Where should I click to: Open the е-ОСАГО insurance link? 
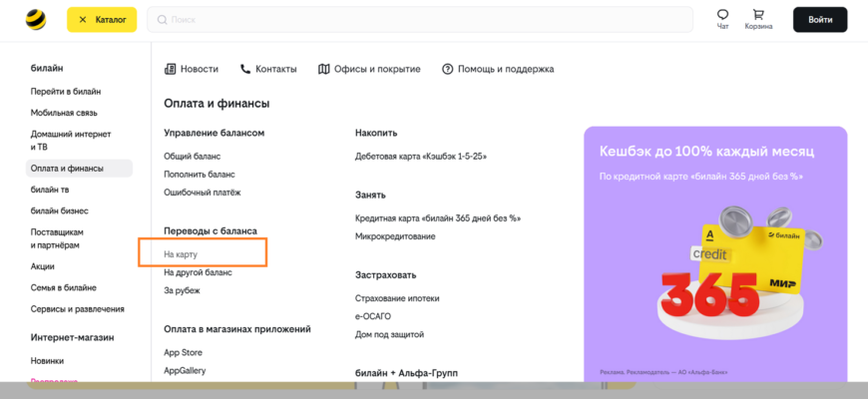pos(372,316)
